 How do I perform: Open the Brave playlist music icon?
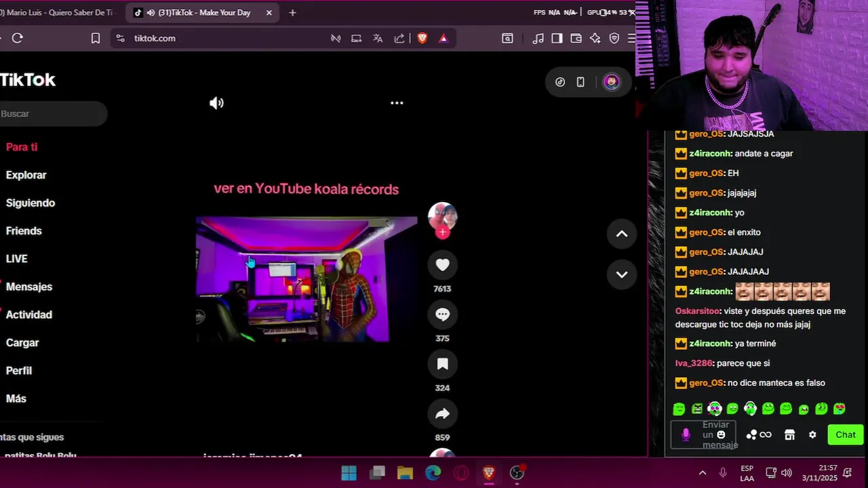pos(538,39)
